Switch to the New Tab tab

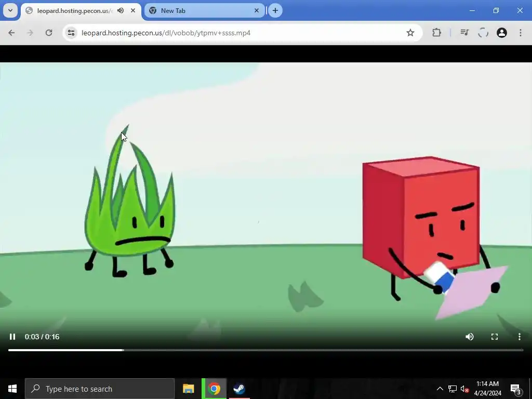204,11
